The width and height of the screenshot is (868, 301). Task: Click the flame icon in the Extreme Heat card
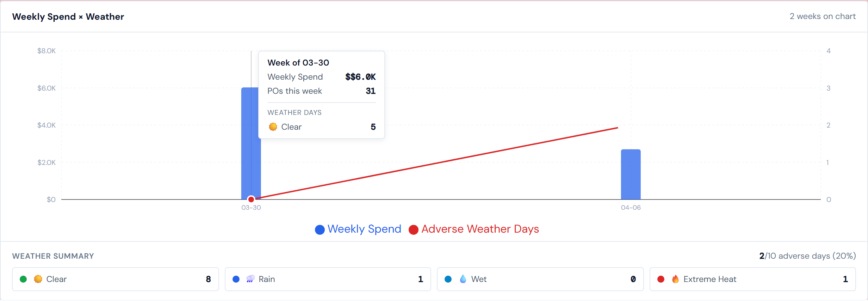point(675,279)
